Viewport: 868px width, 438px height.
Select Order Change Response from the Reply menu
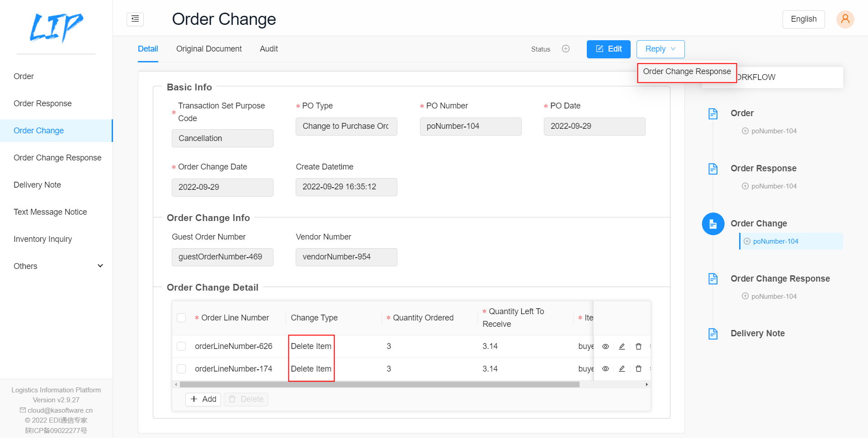point(687,71)
